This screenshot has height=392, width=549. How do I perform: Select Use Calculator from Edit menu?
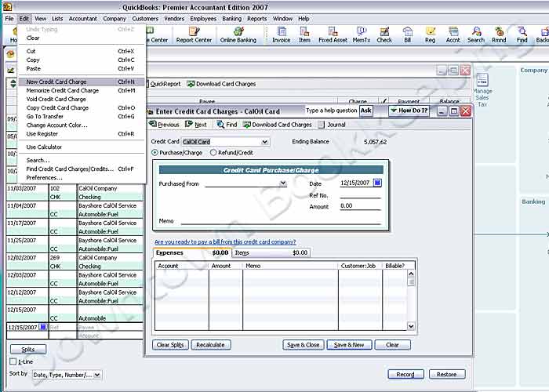(x=81, y=147)
